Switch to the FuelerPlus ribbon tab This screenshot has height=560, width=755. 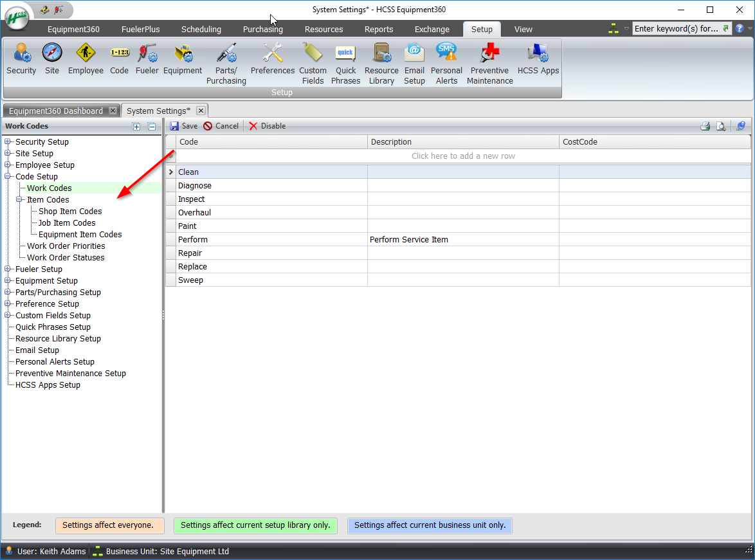click(141, 30)
